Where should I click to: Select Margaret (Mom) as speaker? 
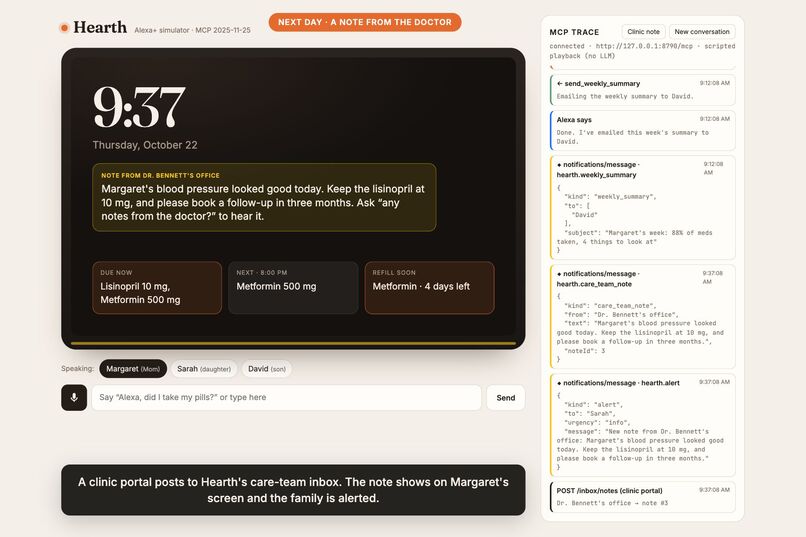pos(133,368)
